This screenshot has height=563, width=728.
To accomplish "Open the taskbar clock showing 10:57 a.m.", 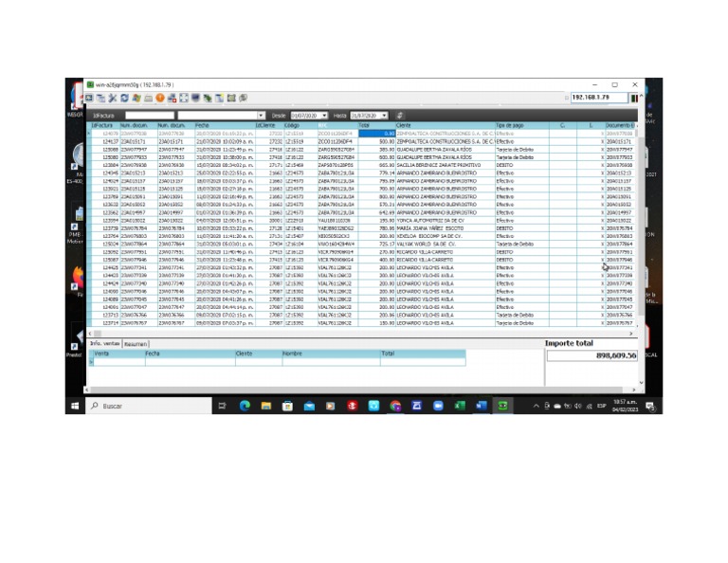I will pyautogui.click(x=625, y=406).
